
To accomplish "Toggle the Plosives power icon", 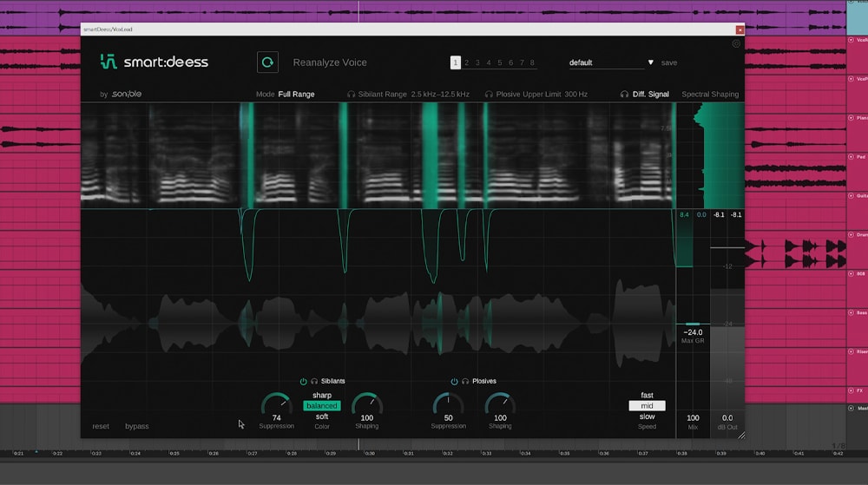I will point(455,382).
